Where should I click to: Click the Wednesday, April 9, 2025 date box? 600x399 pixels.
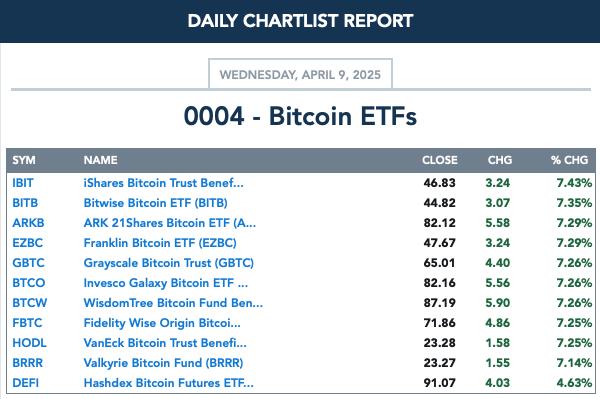click(x=300, y=74)
